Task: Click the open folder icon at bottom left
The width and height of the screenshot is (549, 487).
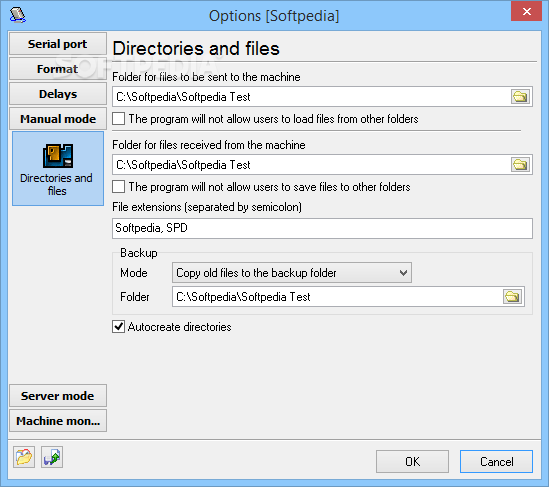Action: [x=24, y=457]
